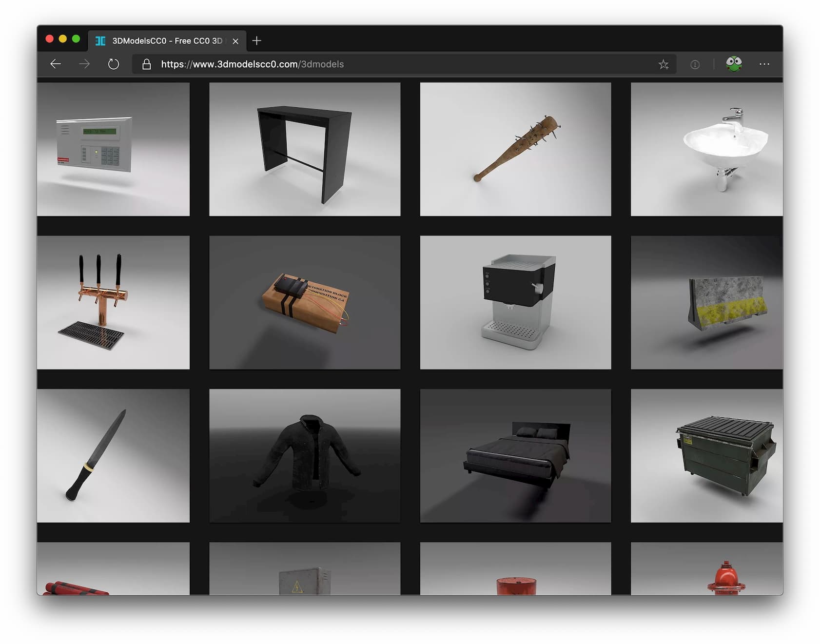This screenshot has height=644, width=820.
Task: Open the browser three-dot menu
Action: 764,64
